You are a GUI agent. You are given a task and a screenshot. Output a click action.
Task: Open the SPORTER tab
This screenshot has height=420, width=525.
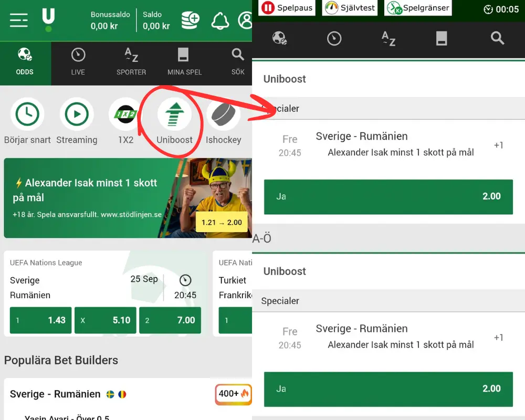pyautogui.click(x=131, y=62)
